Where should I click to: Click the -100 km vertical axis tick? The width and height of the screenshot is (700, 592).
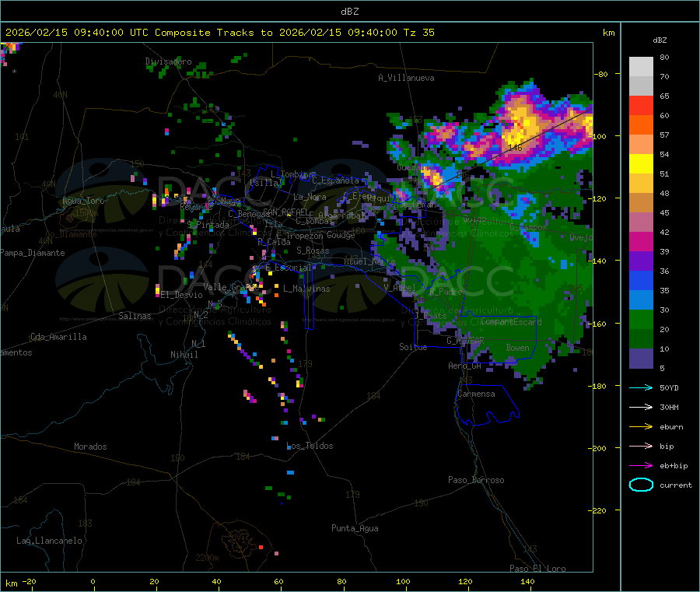tap(599, 136)
